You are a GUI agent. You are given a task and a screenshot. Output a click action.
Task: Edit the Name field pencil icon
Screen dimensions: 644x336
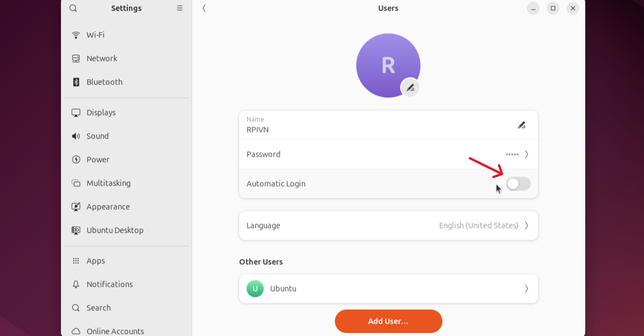pyautogui.click(x=522, y=125)
